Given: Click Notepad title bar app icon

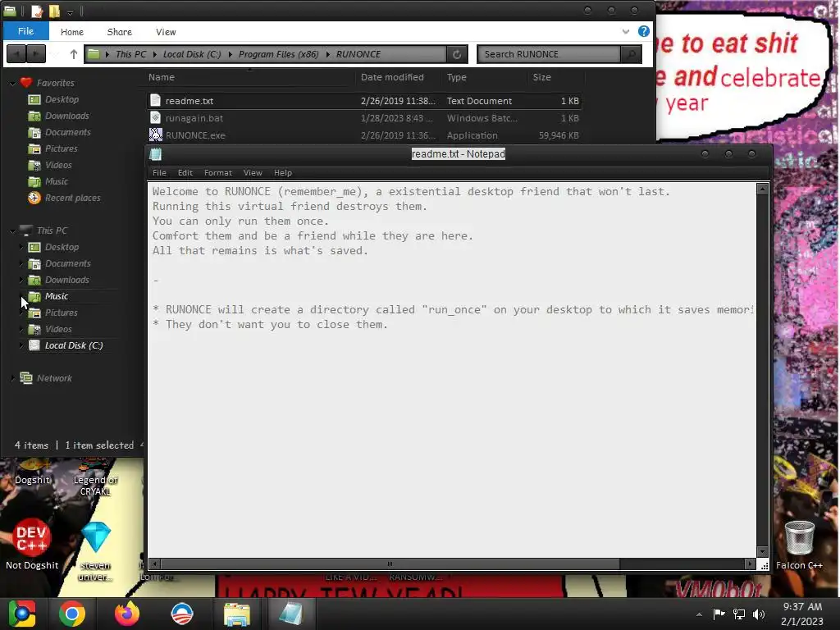Looking at the screenshot, I should pyautogui.click(x=156, y=154).
